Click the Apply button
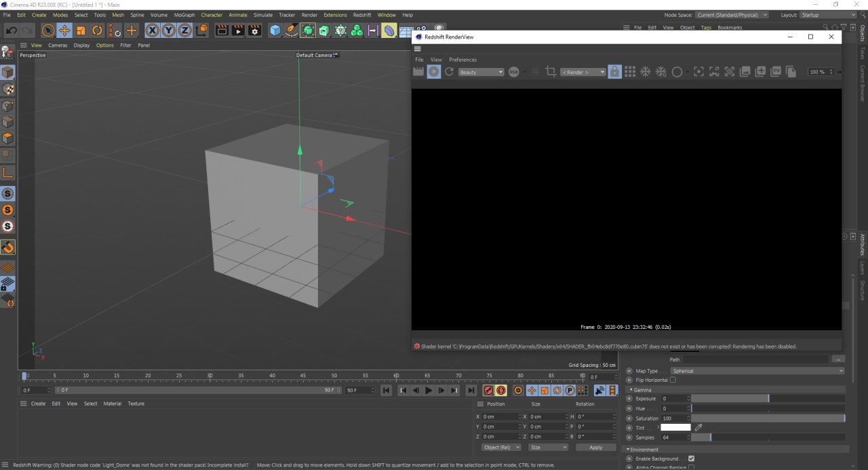This screenshot has width=868, height=470. pos(595,448)
